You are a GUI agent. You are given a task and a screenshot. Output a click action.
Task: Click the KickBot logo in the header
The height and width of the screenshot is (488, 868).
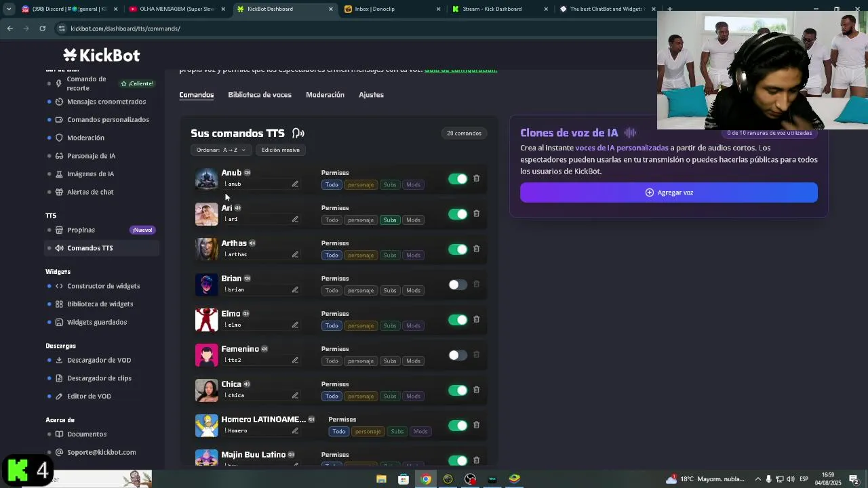coord(102,55)
